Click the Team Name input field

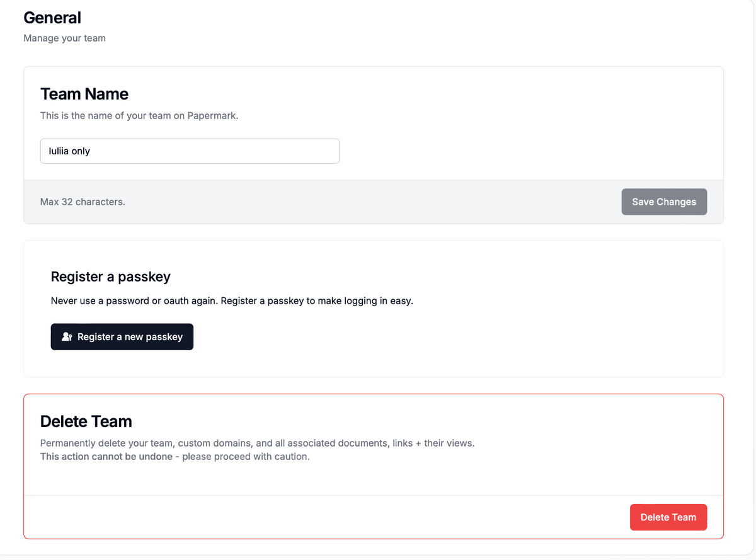click(189, 151)
